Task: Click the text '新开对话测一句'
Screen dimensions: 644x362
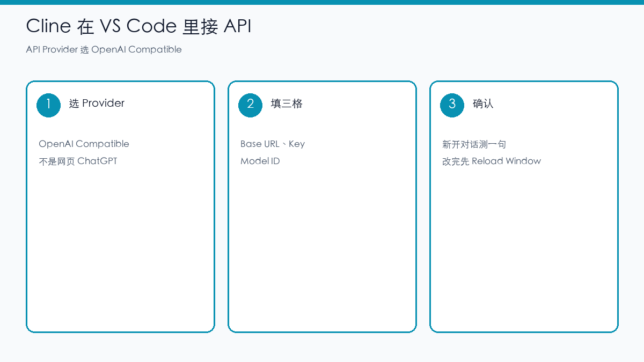Action: (474, 144)
